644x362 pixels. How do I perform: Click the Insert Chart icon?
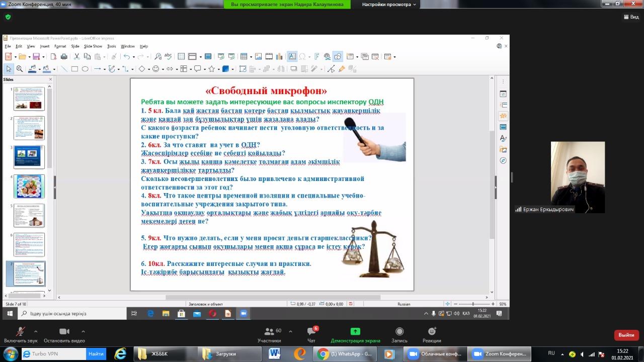(x=280, y=57)
